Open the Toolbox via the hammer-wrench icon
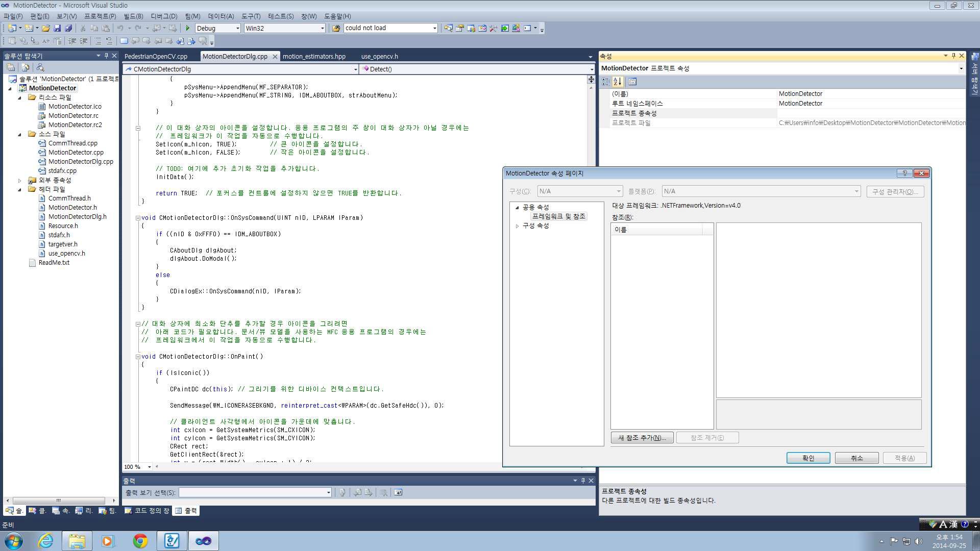This screenshot has width=980, height=551. coord(493,29)
